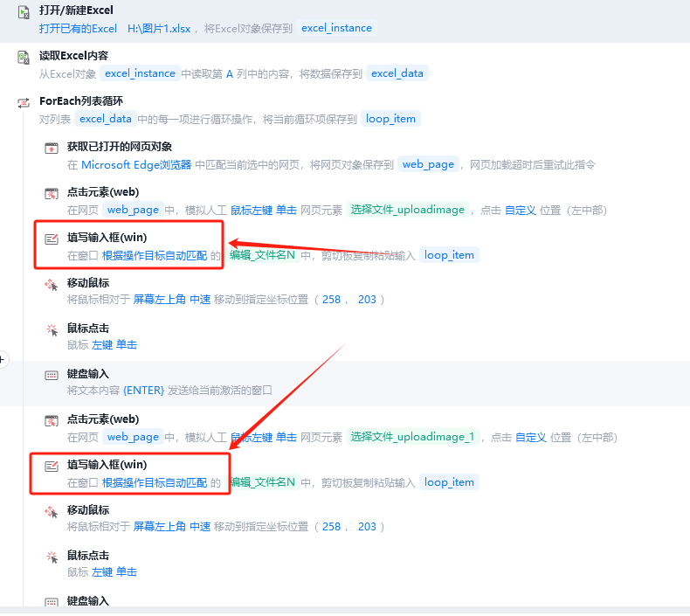Viewport: 690px width, 616px height.
Task: Click the 打开/新建Excel step icon
Action: point(24,12)
